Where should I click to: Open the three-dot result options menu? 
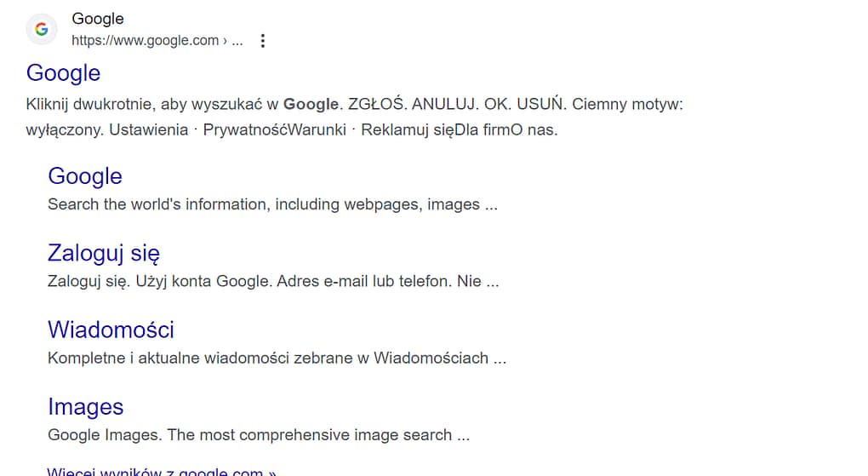tap(262, 41)
